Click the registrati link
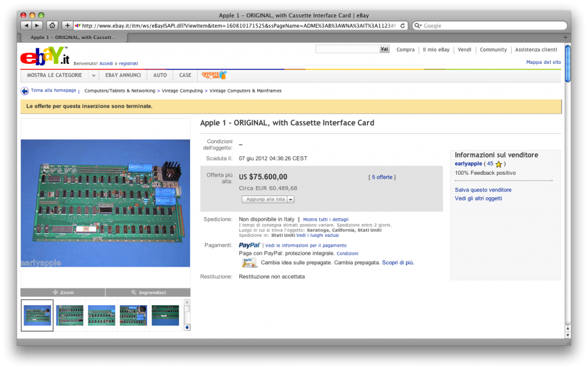The height and width of the screenshot is (369, 588). (x=129, y=63)
